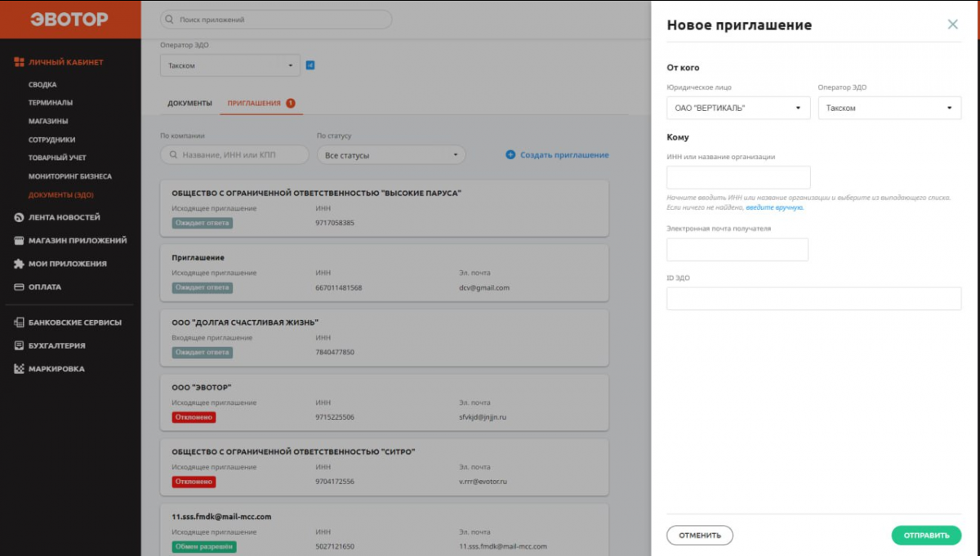Click the Мои приложения puzzle icon
Screen dimensions: 980x556
coord(20,264)
